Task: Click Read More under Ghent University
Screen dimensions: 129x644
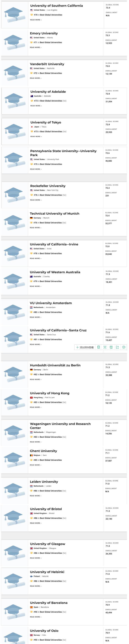Action: point(36,465)
